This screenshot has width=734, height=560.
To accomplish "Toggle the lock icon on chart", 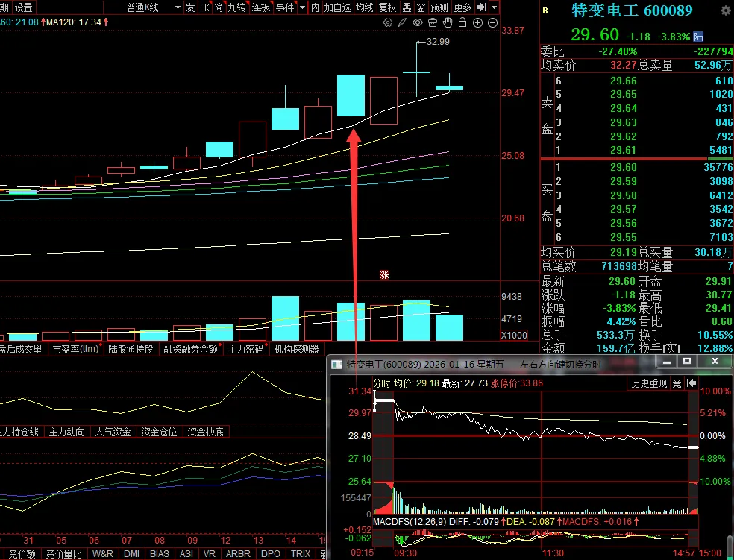I will coord(462,22).
